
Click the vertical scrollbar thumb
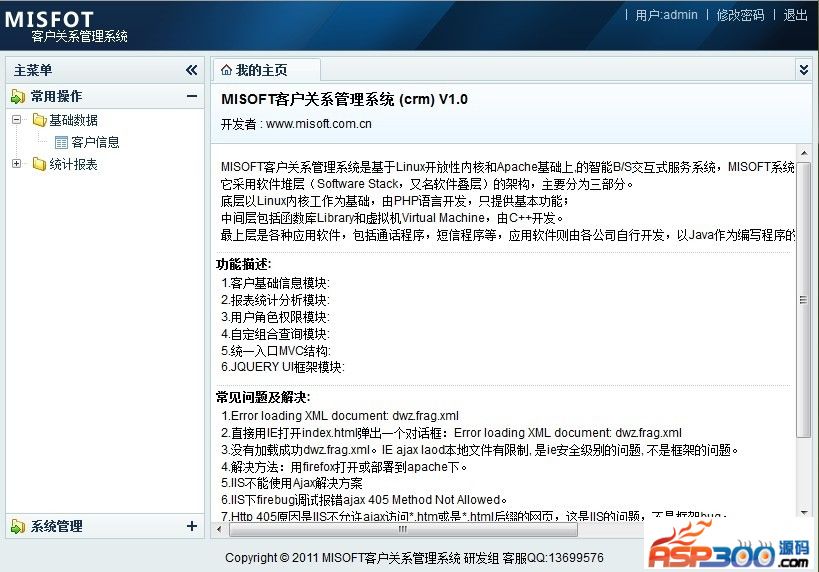pyautogui.click(x=804, y=299)
